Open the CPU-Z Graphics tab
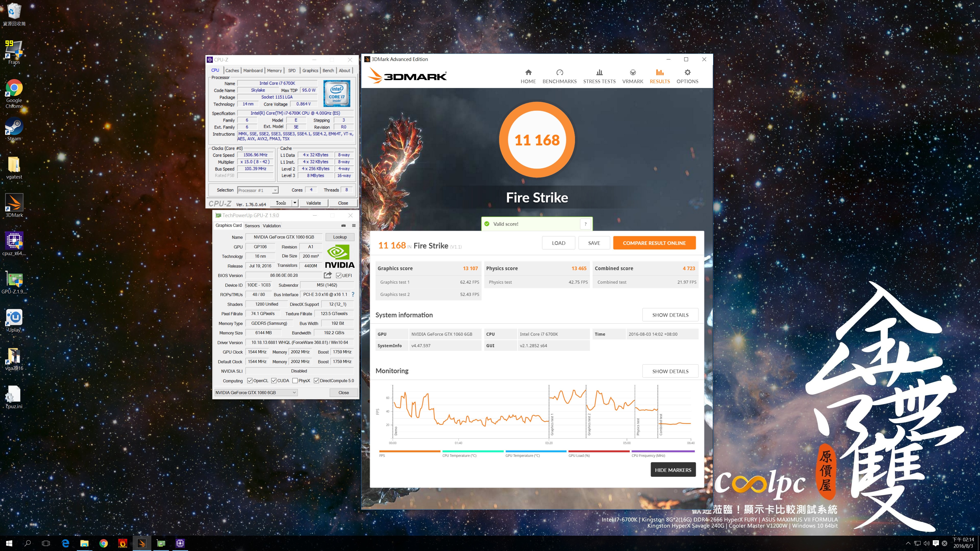 point(310,70)
